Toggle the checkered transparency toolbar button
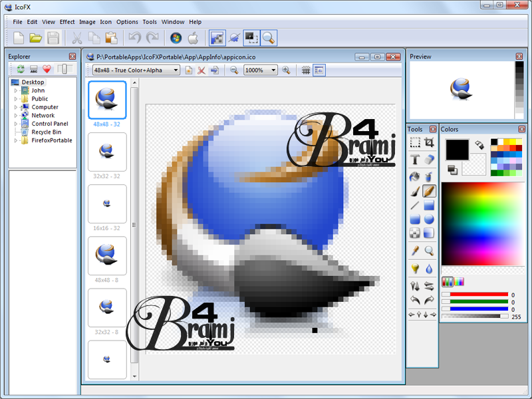This screenshot has width=532, height=399. click(x=217, y=38)
